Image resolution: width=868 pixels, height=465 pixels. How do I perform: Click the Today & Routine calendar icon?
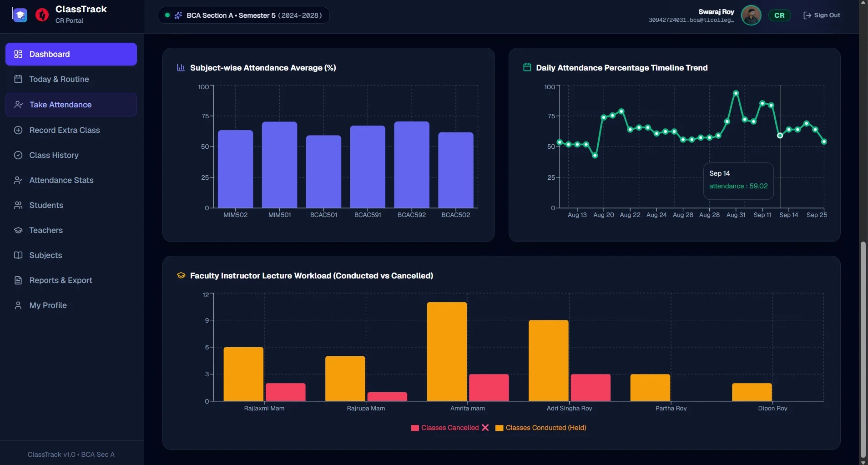(18, 79)
